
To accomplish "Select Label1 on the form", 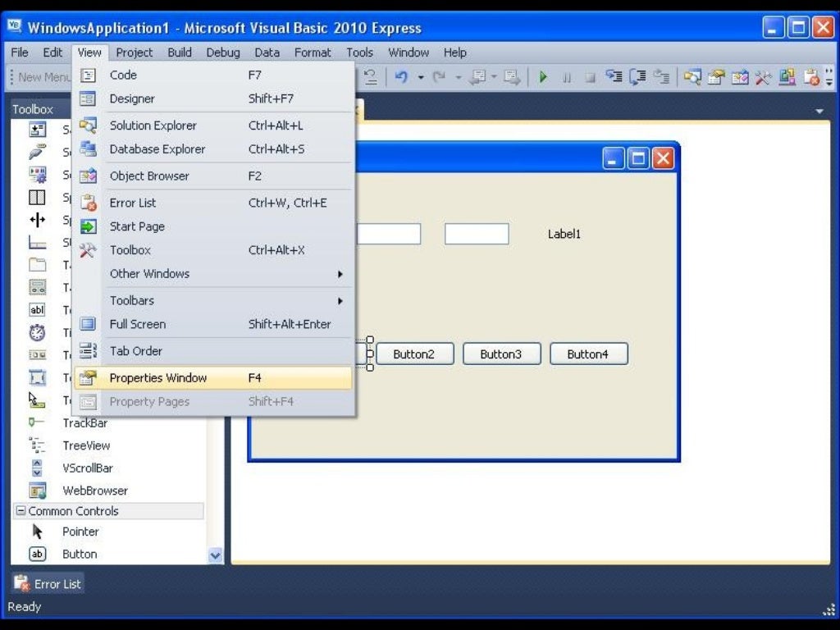I will (564, 234).
